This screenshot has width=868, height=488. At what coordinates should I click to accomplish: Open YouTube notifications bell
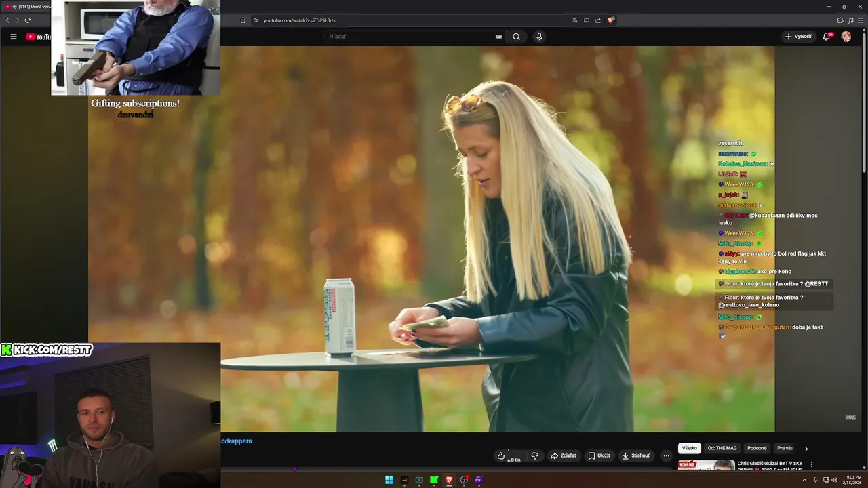pyautogui.click(x=826, y=37)
